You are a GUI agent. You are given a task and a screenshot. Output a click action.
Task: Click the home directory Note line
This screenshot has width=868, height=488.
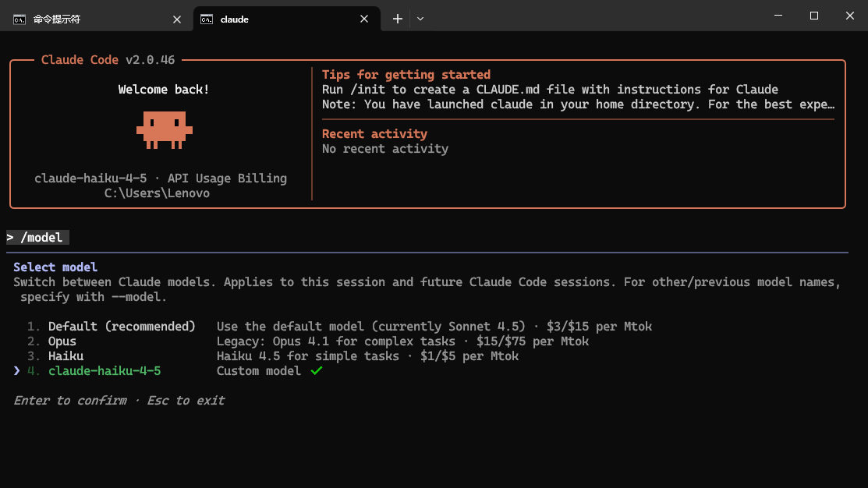coord(579,104)
